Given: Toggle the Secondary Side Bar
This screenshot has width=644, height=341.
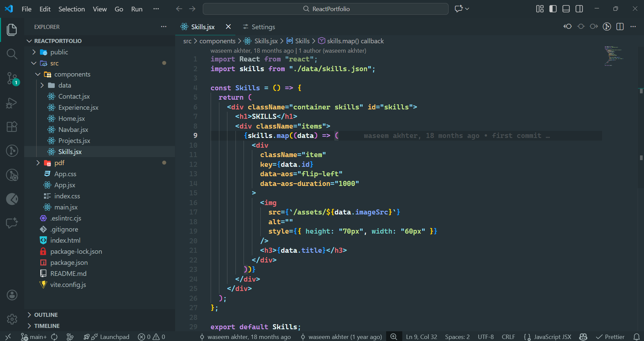Looking at the screenshot, I should click(579, 9).
